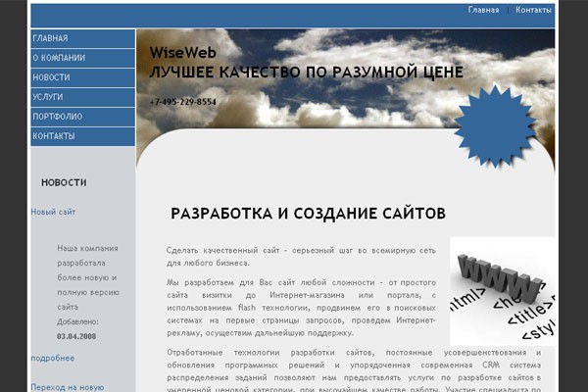Click the Новый сайт news link
This screenshot has width=588, height=392.
pyautogui.click(x=53, y=212)
